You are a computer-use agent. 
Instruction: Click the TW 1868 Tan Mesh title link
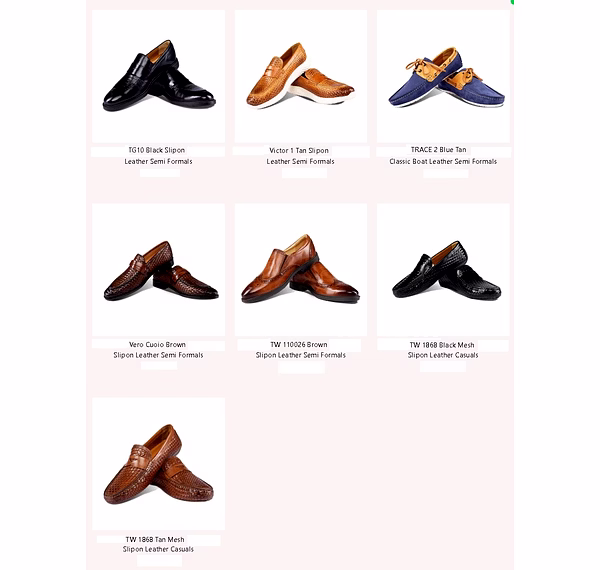click(x=155, y=540)
